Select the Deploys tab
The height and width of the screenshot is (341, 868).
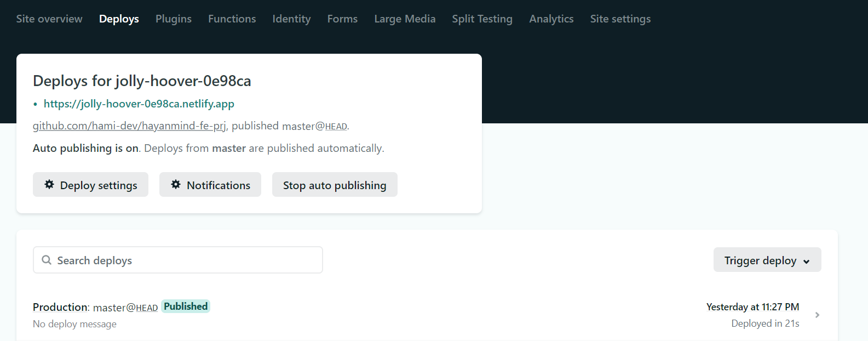(119, 19)
